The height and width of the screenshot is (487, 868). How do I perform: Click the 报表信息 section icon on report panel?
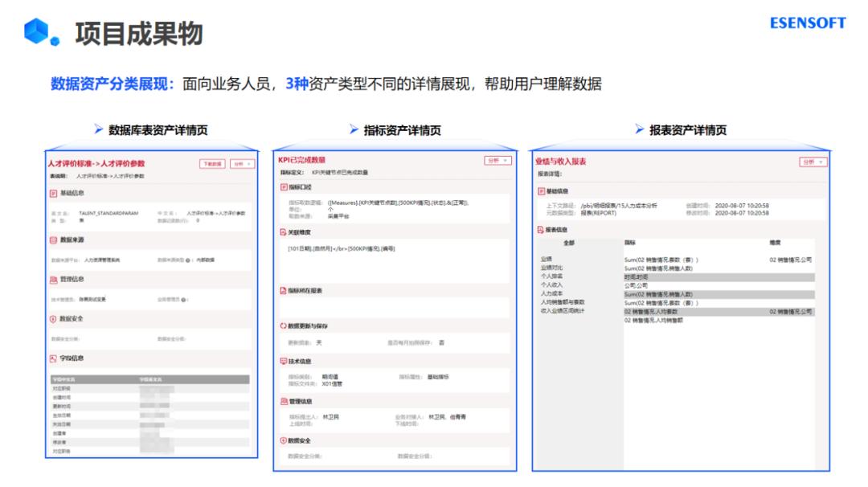539,228
